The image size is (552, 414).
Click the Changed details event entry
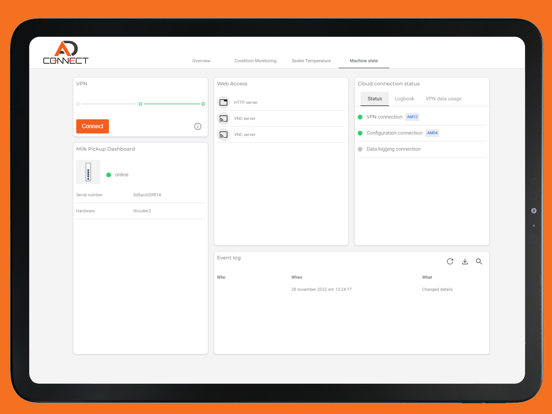437,289
